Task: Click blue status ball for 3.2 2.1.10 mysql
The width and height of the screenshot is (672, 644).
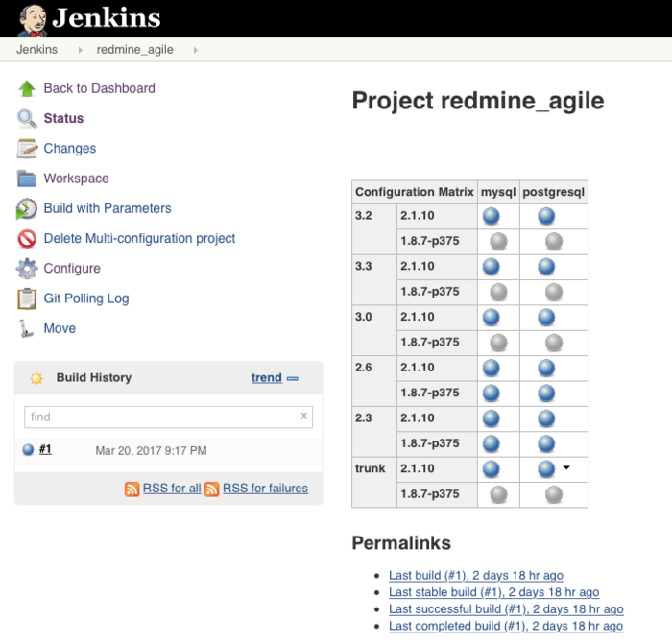Action: 492,216
